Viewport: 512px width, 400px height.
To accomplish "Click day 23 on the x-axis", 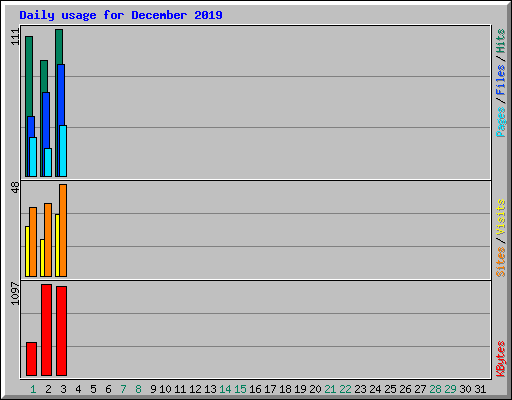I will click(360, 389).
